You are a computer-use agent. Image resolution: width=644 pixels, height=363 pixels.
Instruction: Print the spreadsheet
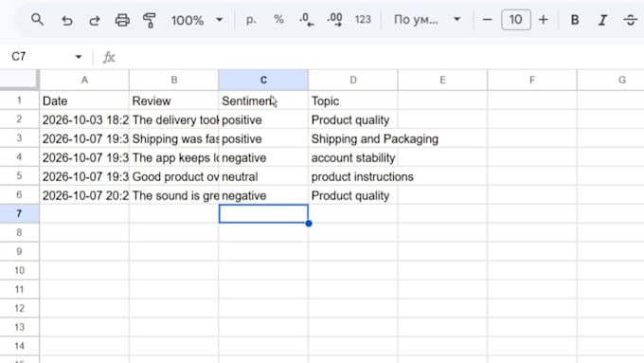coord(122,20)
